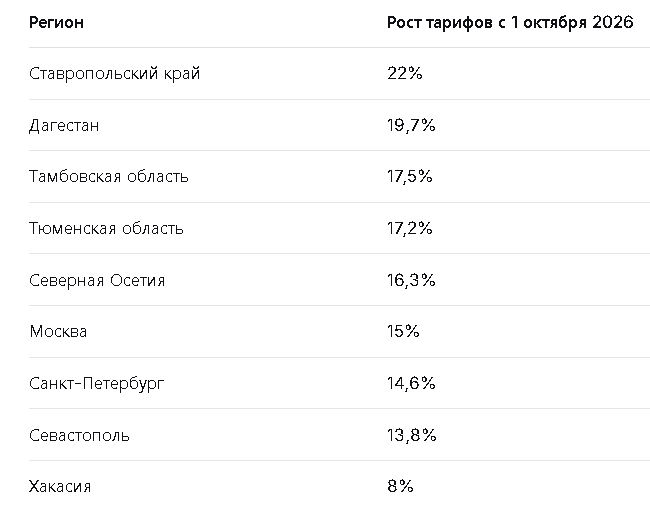
Task: Select the 'Ставропольский край' region cell
Action: pos(114,74)
